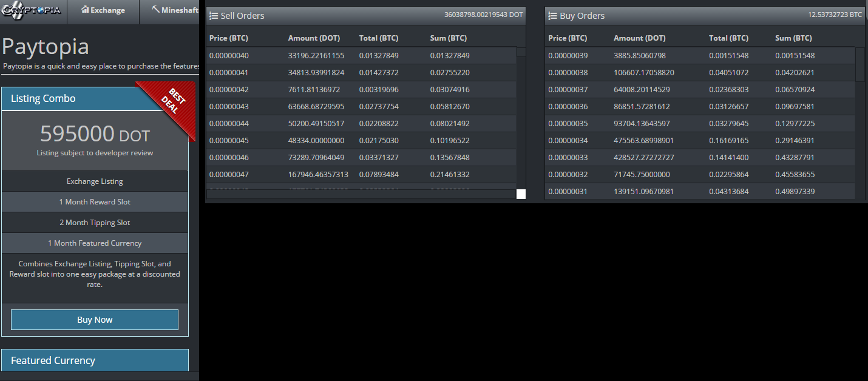
Task: Select the Featured Currency panel header
Action: coord(95,360)
